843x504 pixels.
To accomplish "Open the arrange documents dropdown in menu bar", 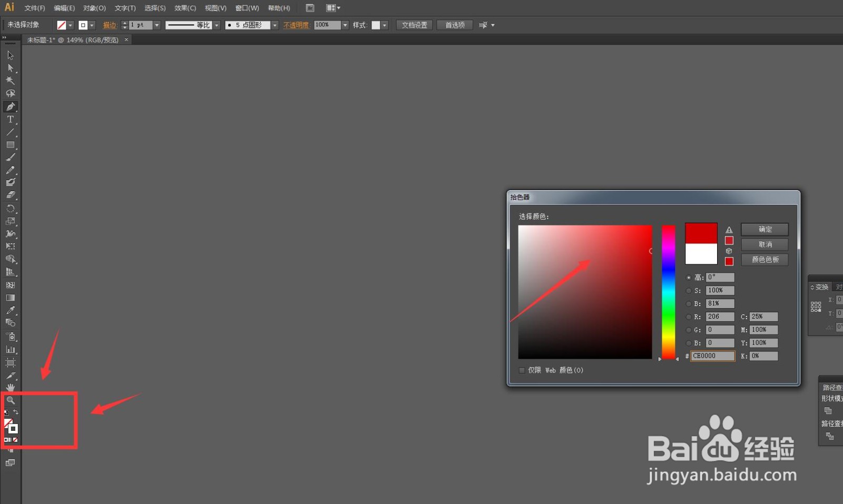I will (x=334, y=8).
